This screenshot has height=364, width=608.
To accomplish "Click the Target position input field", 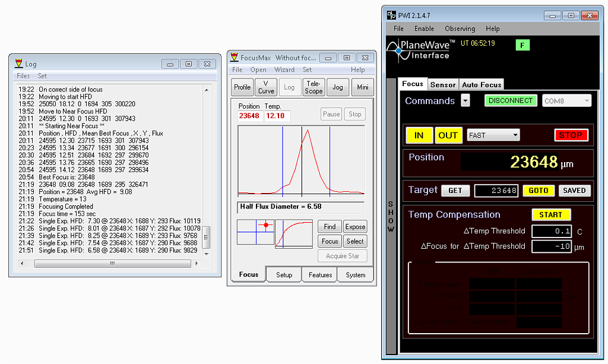I will pyautogui.click(x=496, y=191).
